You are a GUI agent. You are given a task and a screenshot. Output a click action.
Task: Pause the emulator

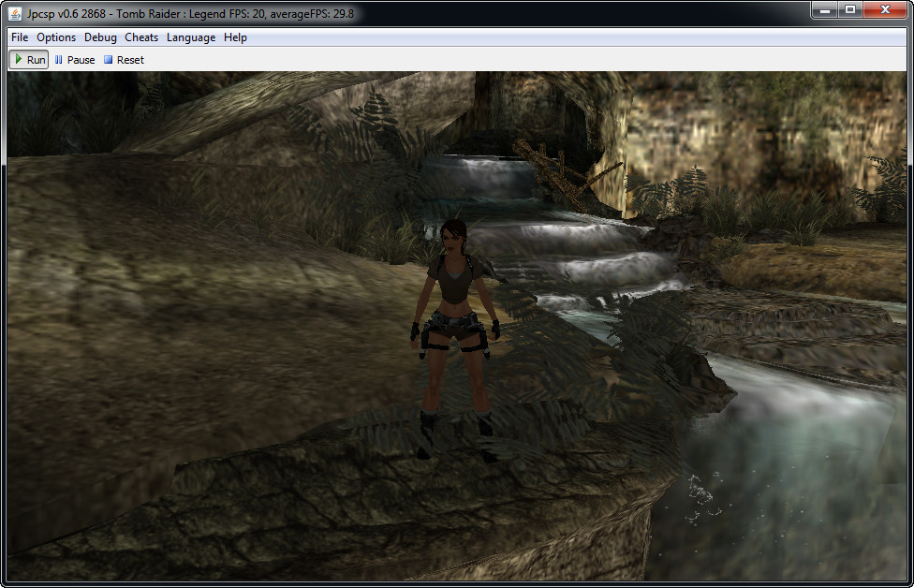click(75, 59)
